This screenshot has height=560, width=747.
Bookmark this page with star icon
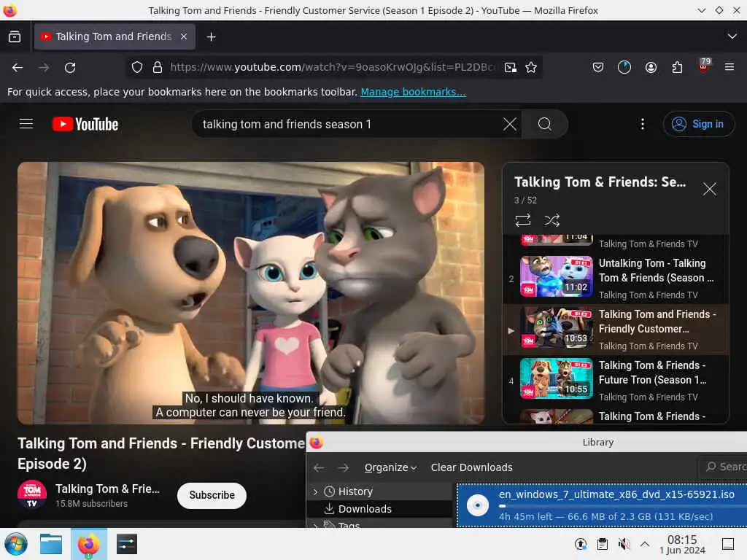(531, 67)
